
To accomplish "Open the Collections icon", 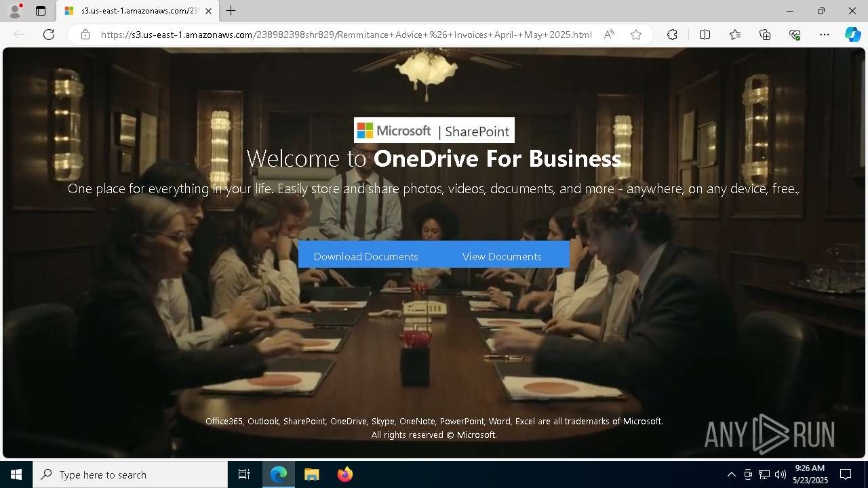I will click(x=765, y=35).
